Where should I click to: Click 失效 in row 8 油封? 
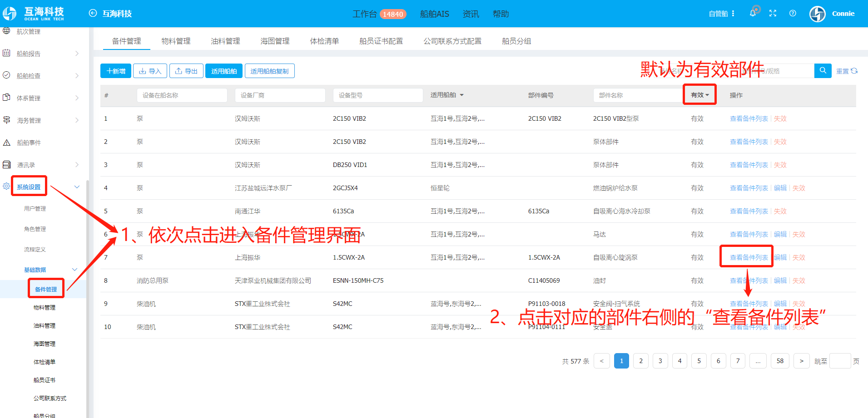(799, 280)
